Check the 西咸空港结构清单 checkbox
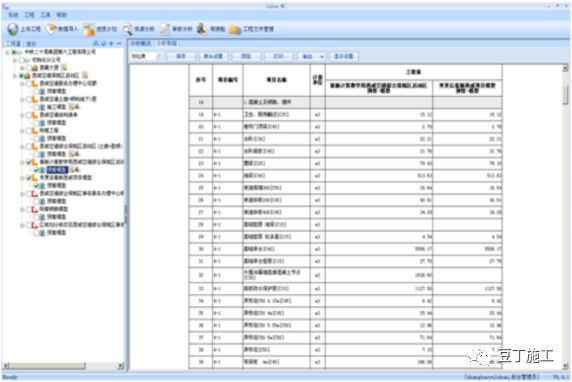 pyautogui.click(x=29, y=115)
